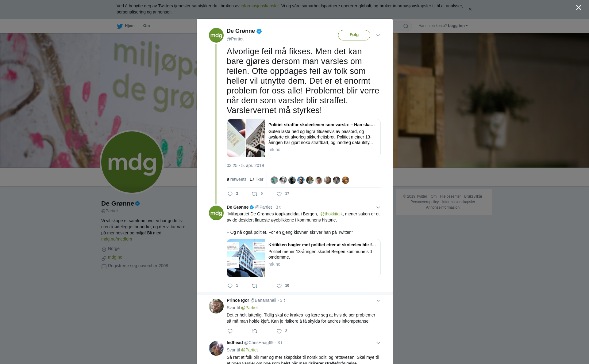Click the search magnifier icon
This screenshot has height=364, width=589.
click(x=406, y=26)
